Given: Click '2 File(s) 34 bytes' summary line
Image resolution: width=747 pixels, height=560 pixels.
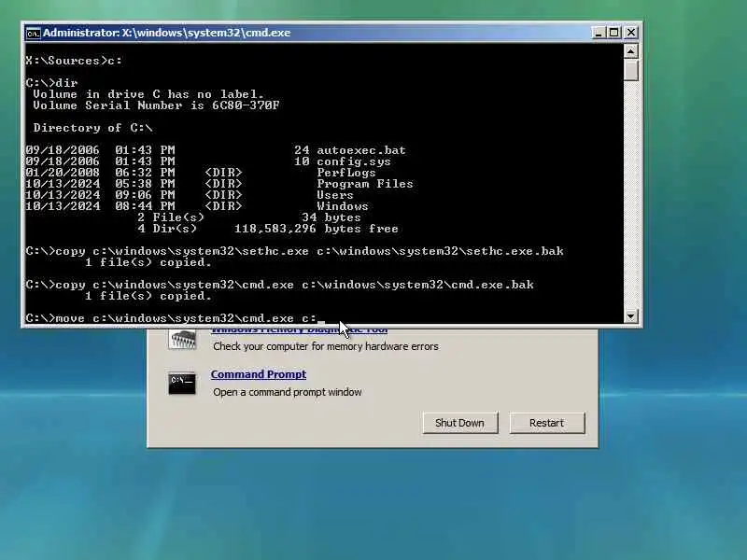Looking at the screenshot, I should (x=249, y=217).
